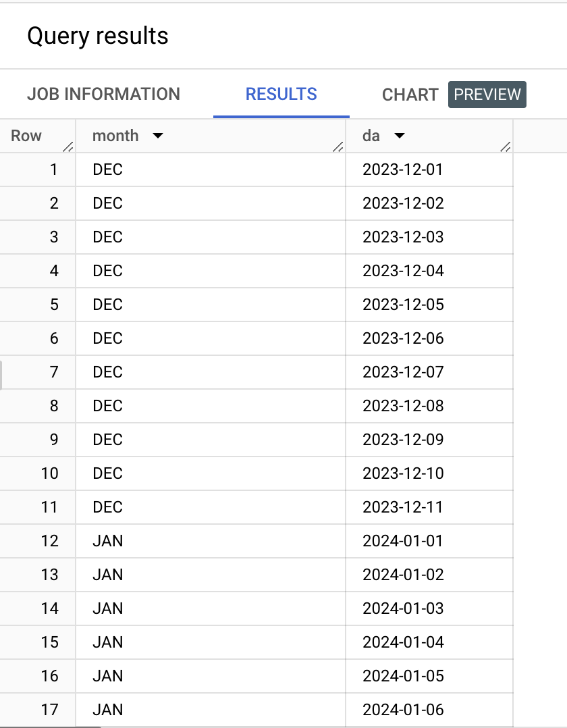Click date cell 2023-12-11
Image resolution: width=567 pixels, height=728 pixels.
403,507
